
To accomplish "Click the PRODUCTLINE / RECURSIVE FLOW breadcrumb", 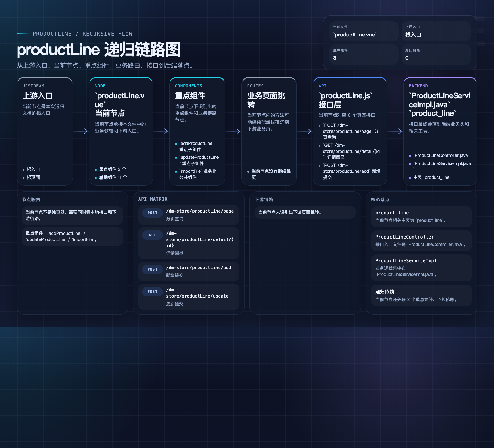I will (x=82, y=34).
